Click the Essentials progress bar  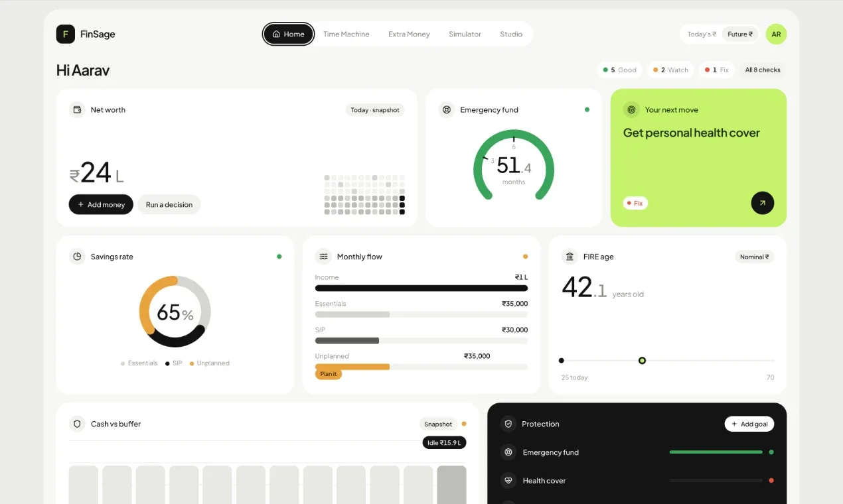(x=421, y=314)
